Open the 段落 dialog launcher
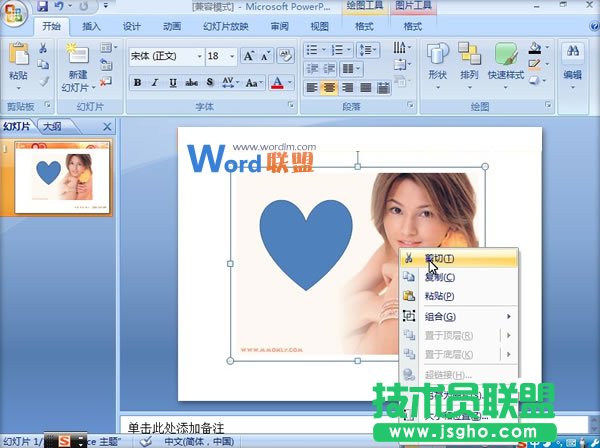Viewport: 600px width, 448px height. tap(410, 104)
